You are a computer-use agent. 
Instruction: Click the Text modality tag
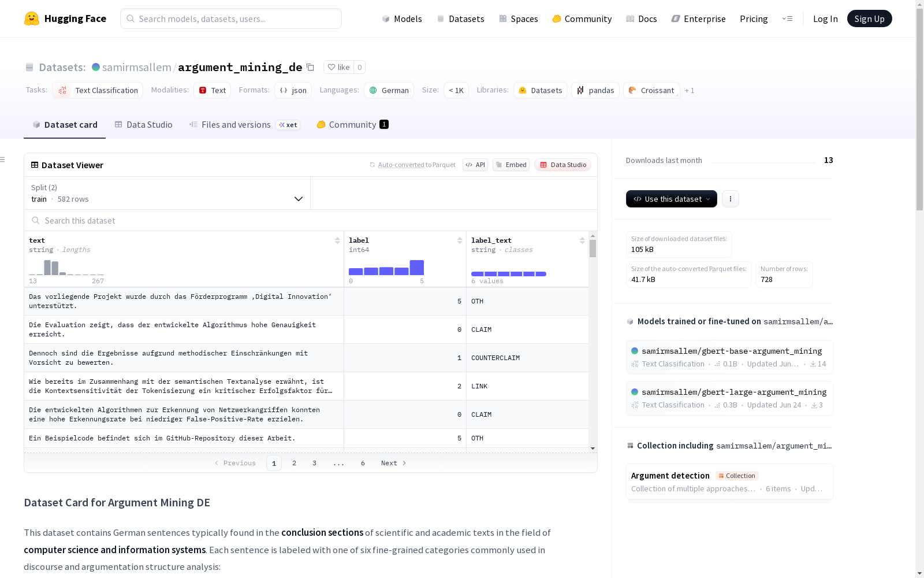(212, 90)
